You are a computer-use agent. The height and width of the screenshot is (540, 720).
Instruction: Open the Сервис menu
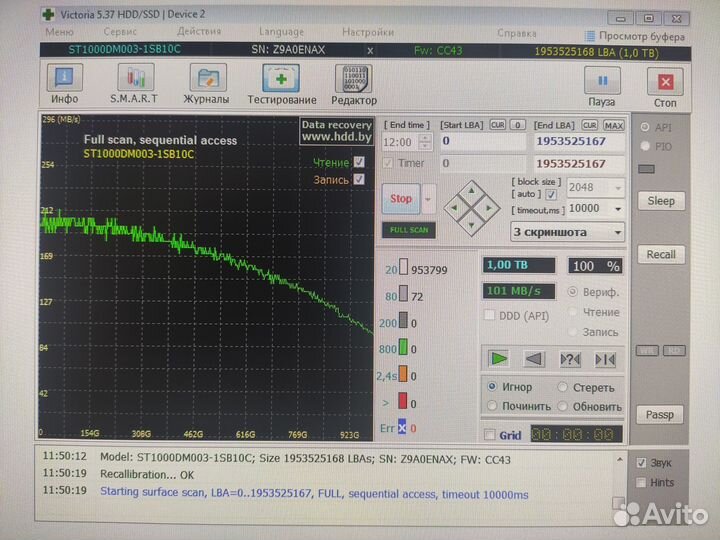(x=120, y=32)
